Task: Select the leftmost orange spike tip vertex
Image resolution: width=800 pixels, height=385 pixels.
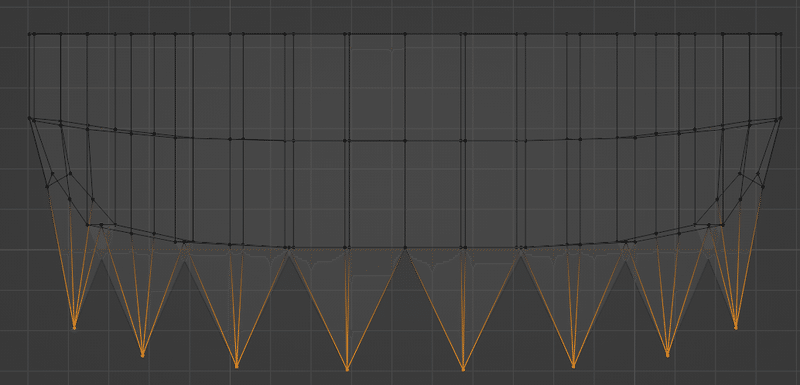Action: (74, 328)
